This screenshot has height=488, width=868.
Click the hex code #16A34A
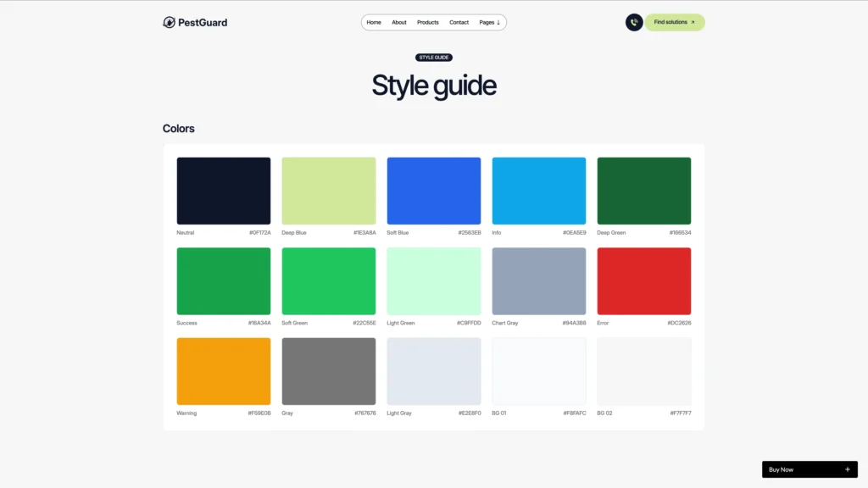259,323
